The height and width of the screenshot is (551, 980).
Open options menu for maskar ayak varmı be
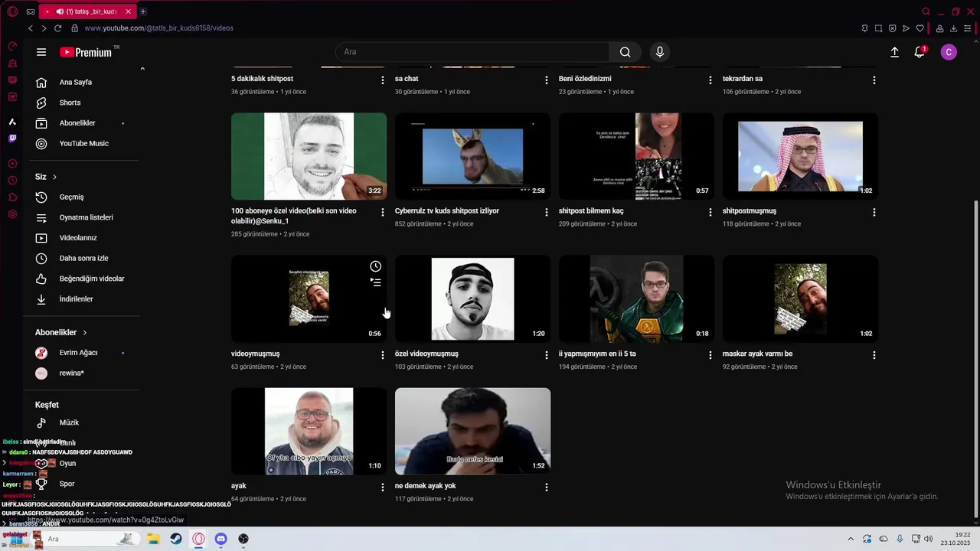point(874,355)
